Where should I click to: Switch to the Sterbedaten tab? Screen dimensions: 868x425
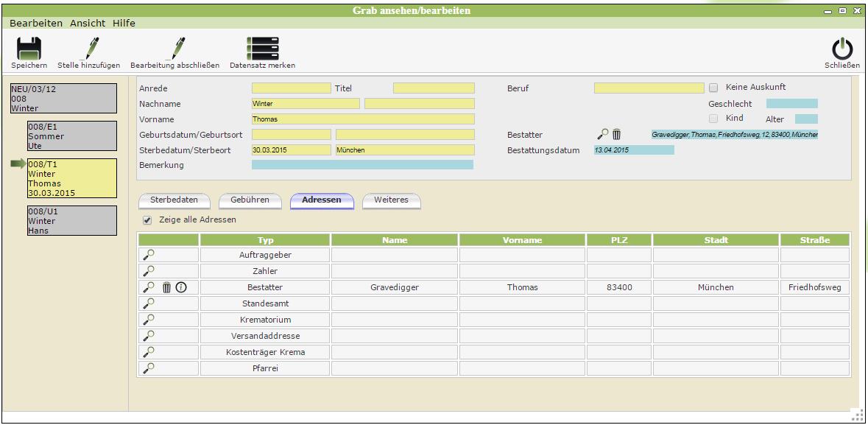point(174,200)
